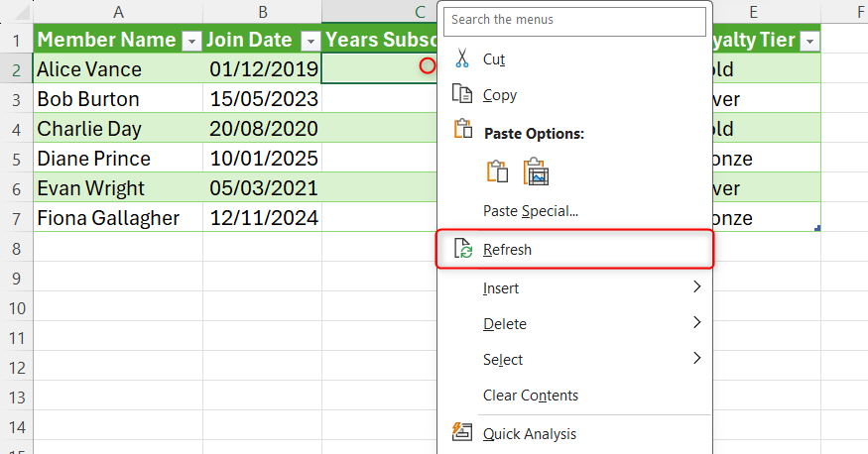Select the Bob Burton cell
The width and height of the screenshot is (868, 454).
click(118, 99)
